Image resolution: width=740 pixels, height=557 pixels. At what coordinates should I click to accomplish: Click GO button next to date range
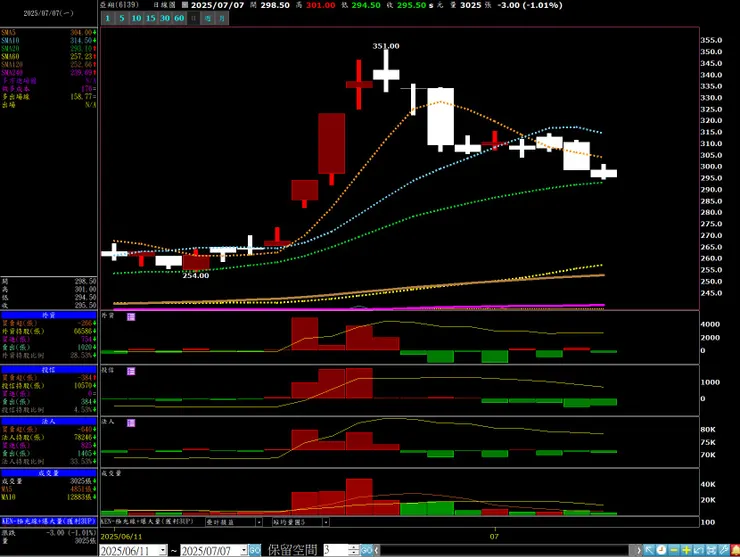pos(255,550)
